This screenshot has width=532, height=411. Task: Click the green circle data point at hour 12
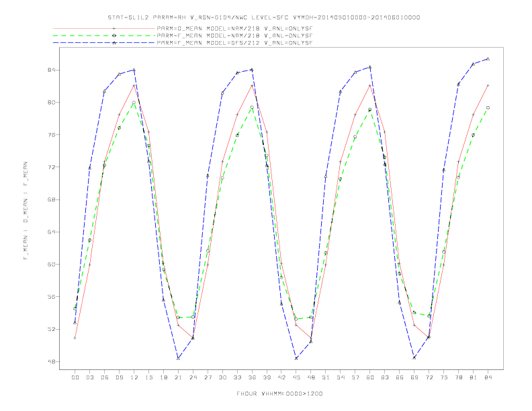[134, 102]
